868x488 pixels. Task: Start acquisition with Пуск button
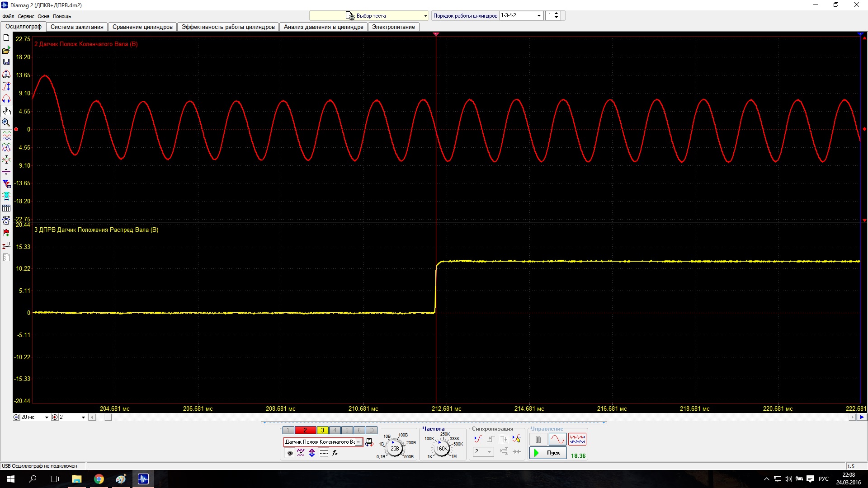[x=548, y=453]
